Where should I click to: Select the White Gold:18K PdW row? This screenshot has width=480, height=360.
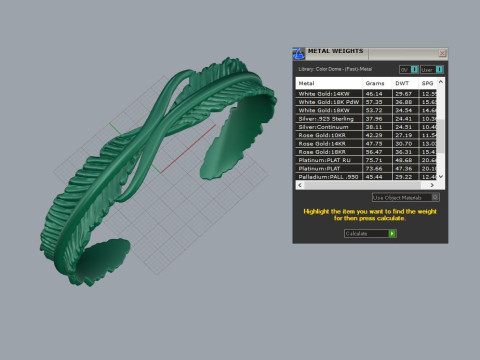[x=366, y=102]
